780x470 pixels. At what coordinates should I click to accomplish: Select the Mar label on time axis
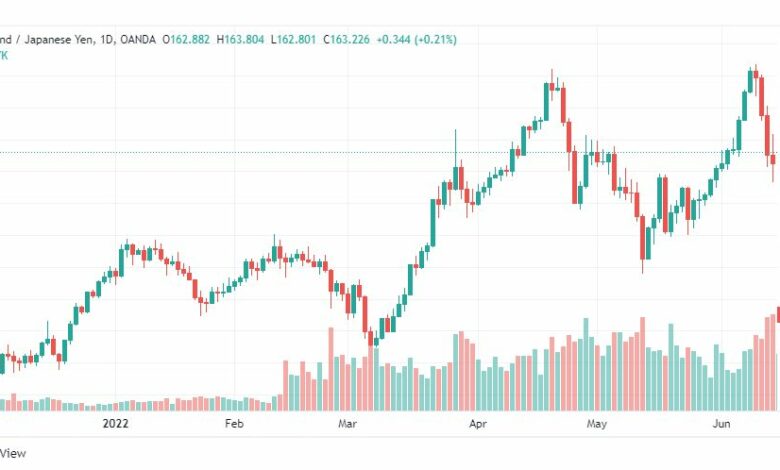point(347,424)
